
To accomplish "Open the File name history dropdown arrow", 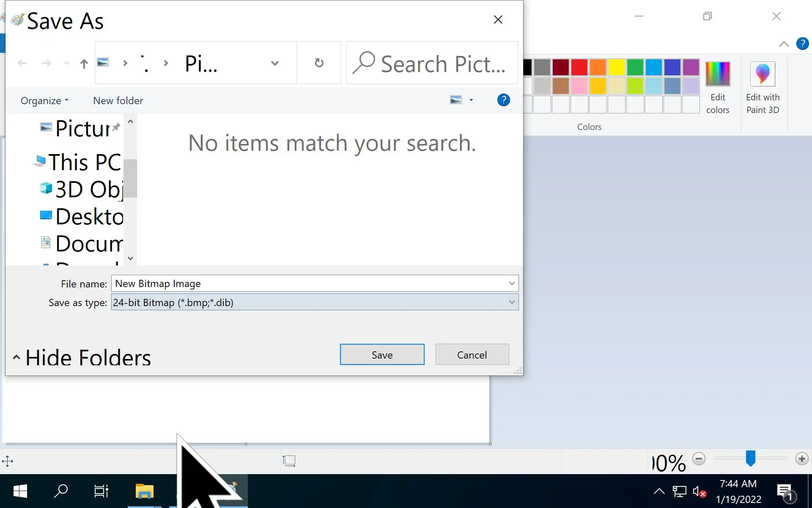I will pyautogui.click(x=511, y=283).
